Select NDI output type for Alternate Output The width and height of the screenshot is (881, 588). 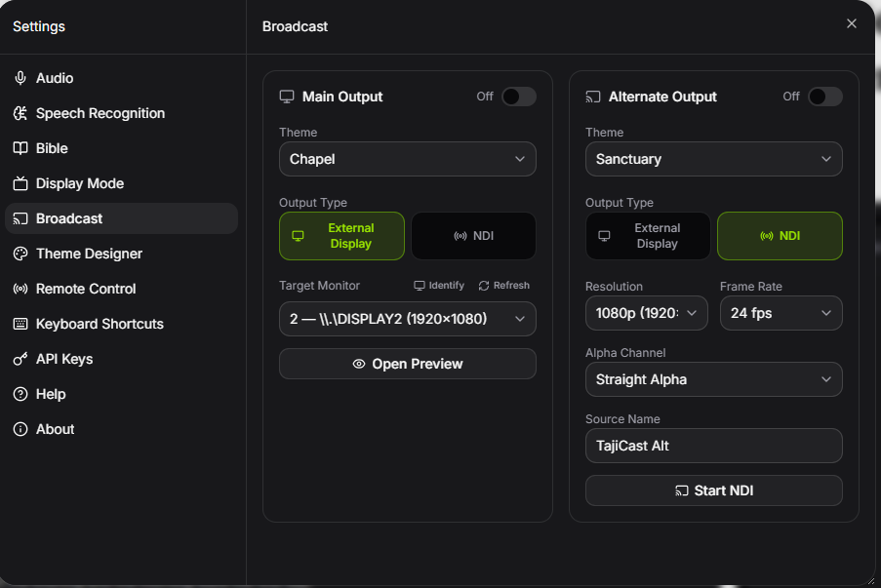coord(780,236)
